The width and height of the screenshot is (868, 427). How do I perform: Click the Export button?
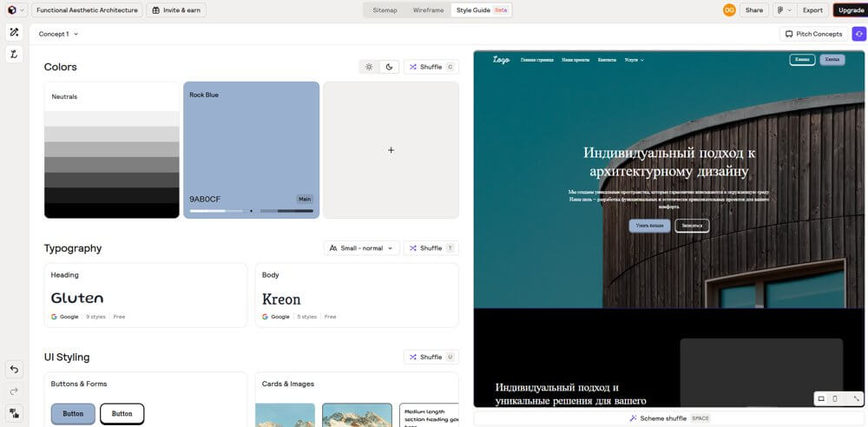coord(812,10)
